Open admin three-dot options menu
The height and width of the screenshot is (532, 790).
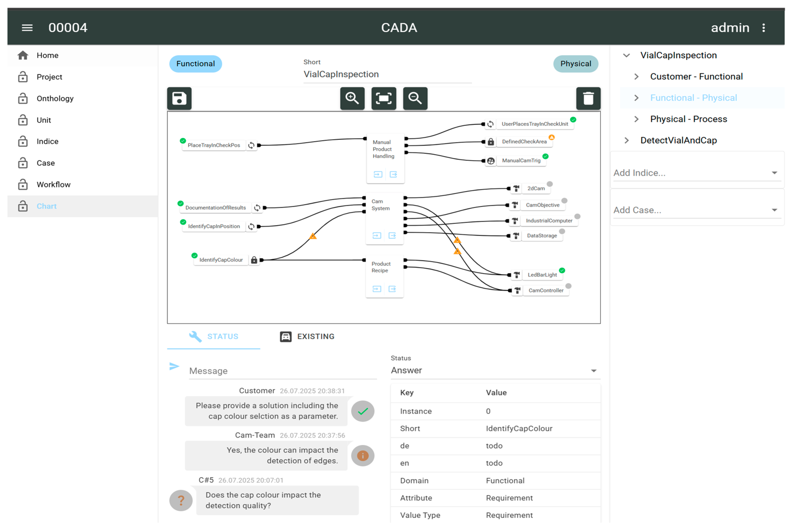[763, 28]
